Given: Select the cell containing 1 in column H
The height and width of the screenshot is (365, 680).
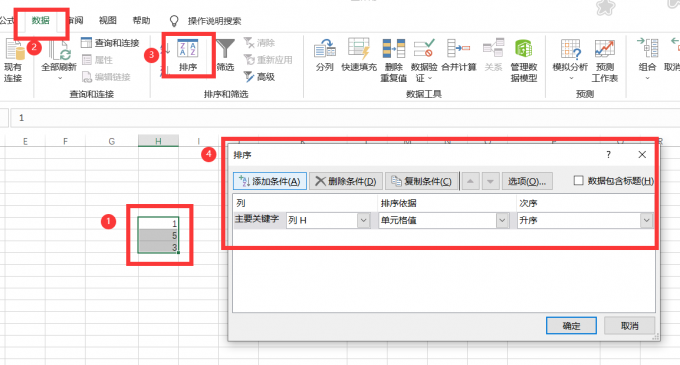Looking at the screenshot, I should [x=158, y=223].
